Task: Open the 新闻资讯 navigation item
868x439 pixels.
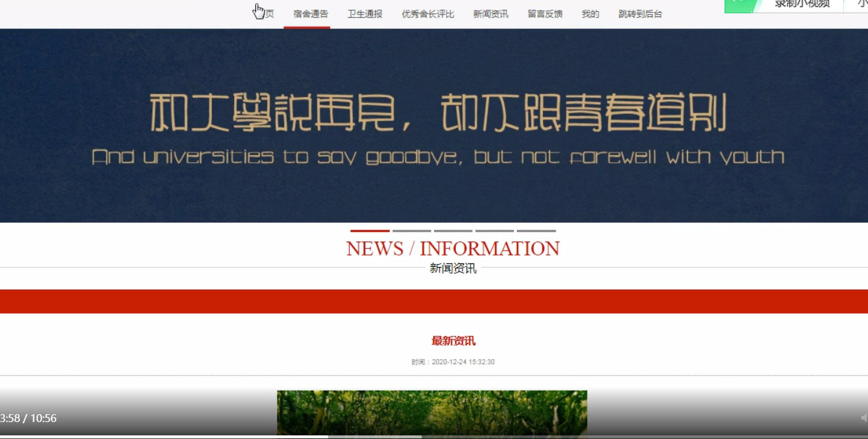Action: [x=490, y=13]
